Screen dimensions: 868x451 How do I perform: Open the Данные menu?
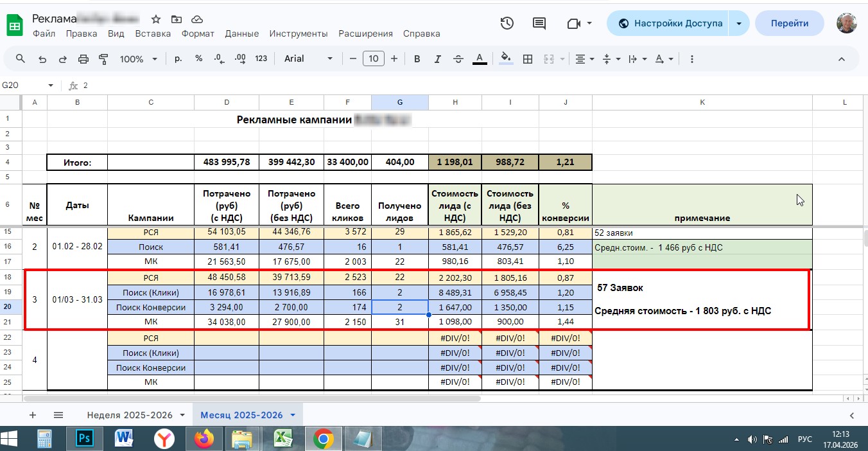click(x=241, y=33)
